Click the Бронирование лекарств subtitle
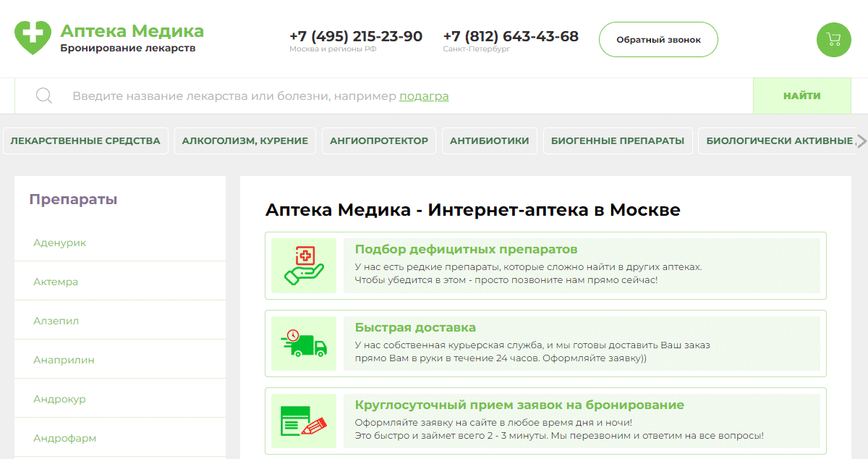The height and width of the screenshot is (459, 868). (x=128, y=49)
